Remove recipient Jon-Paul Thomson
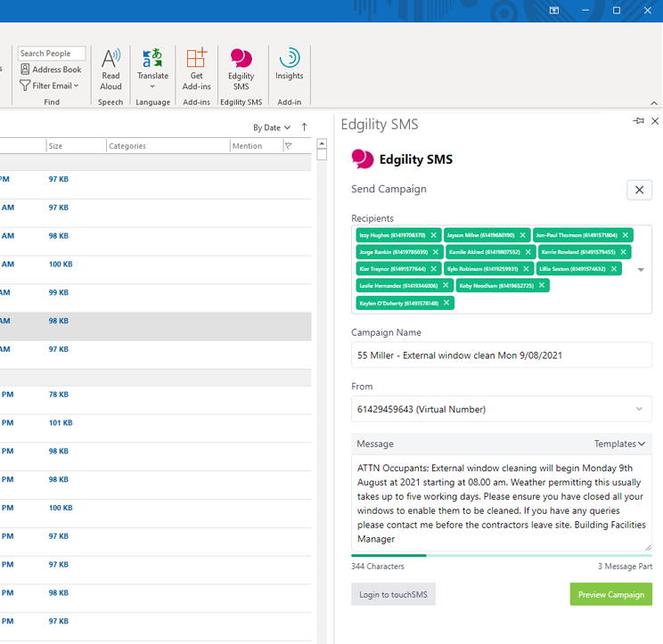The height and width of the screenshot is (644, 663). [626, 235]
